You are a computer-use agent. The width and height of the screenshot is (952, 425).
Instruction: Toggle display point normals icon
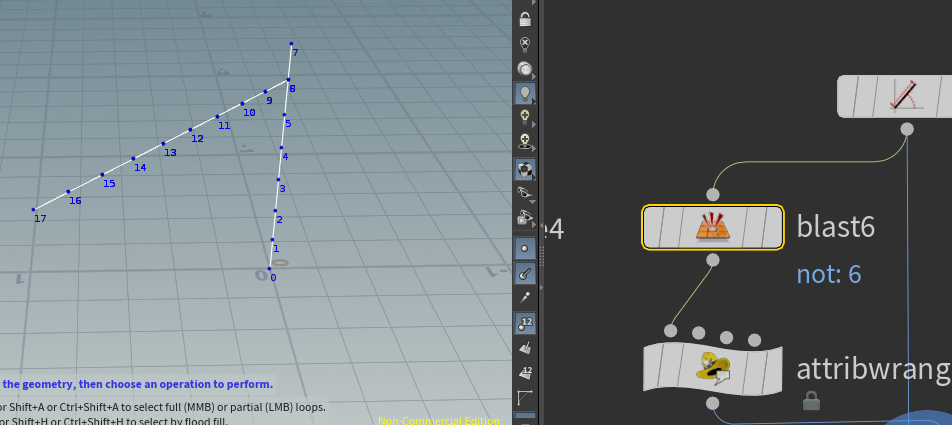tap(525, 273)
